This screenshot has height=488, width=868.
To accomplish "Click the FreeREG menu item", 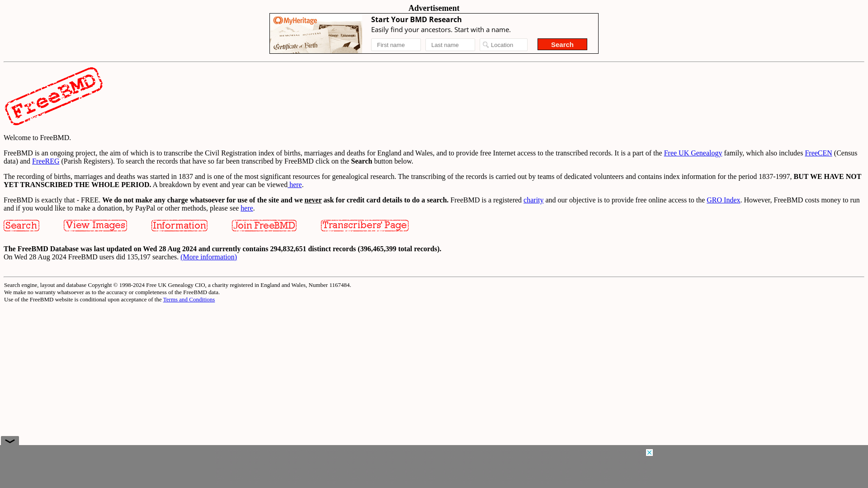I will 45,161.
